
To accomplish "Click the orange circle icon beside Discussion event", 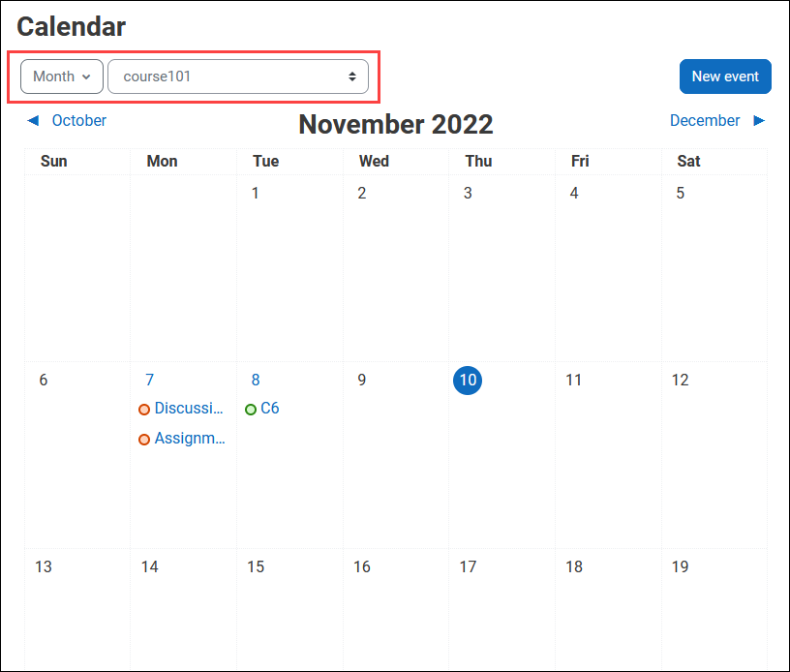I will point(144,410).
